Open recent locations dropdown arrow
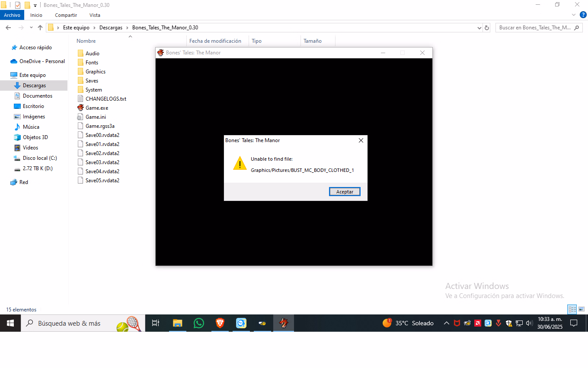Image resolution: width=588 pixels, height=368 pixels. (31, 28)
